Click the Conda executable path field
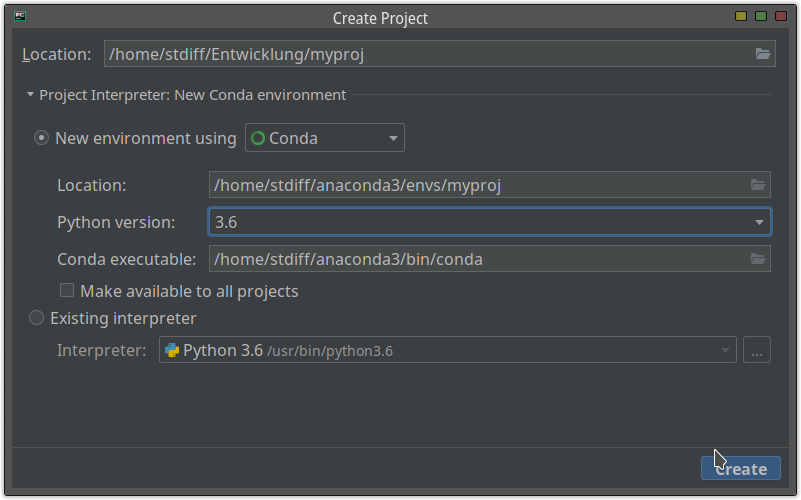 [489, 258]
